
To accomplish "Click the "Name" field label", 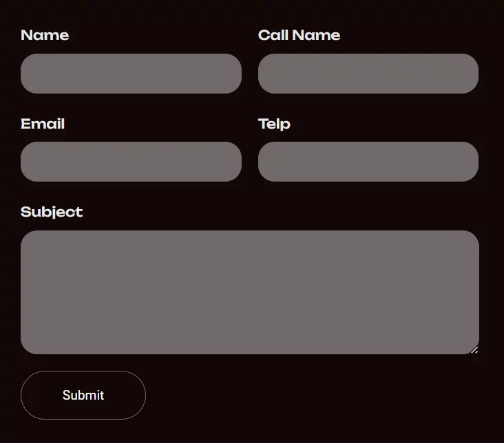I will point(45,35).
